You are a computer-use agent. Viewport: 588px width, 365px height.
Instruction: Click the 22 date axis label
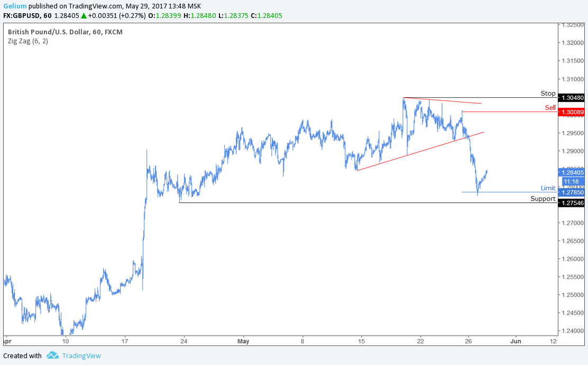[x=420, y=341]
